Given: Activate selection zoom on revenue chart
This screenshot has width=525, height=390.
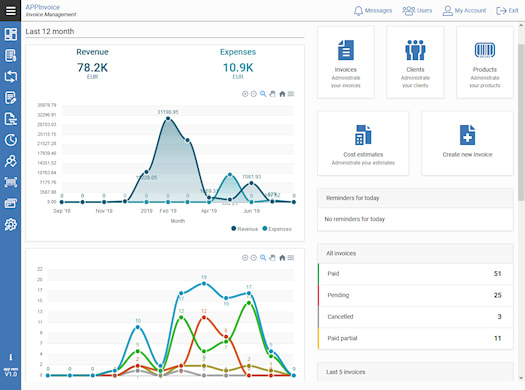Looking at the screenshot, I should [x=263, y=94].
